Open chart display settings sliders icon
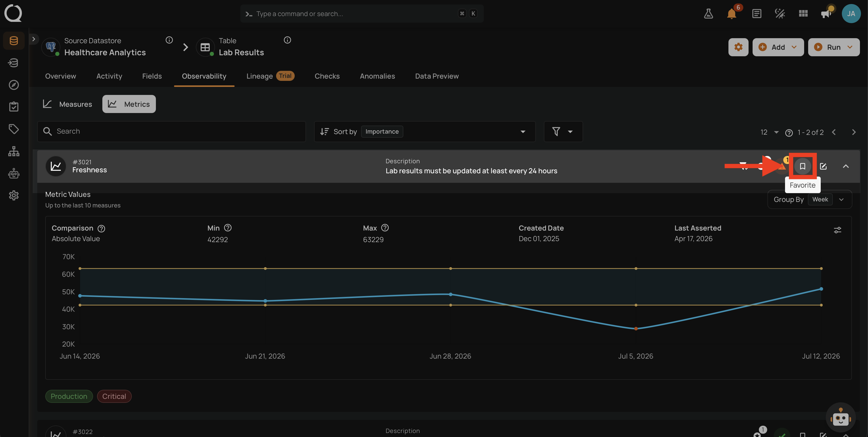The image size is (868, 437). pyautogui.click(x=837, y=230)
